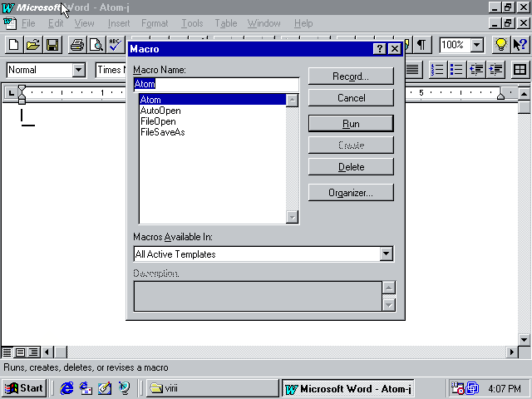Click the Show Desktop quick launch icon
Image resolution: width=532 pixels, height=399 pixels.
[105, 388]
